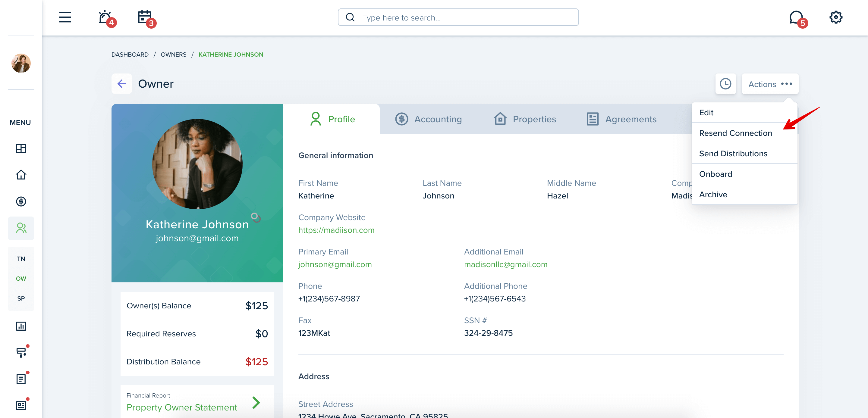868x418 pixels.
Task: Open reports chart icon in sidebar
Action: (21, 326)
